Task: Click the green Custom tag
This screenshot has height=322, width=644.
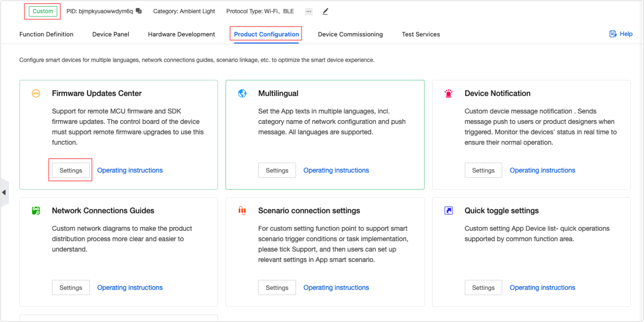Action: 43,11
